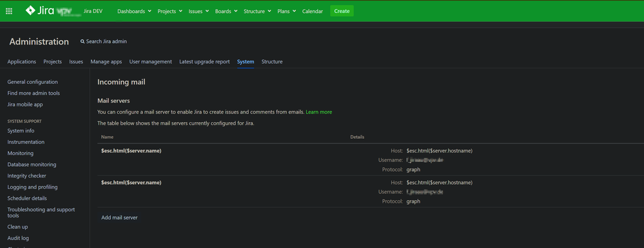Open Jira mobile app settings
The image size is (644, 248).
[25, 105]
